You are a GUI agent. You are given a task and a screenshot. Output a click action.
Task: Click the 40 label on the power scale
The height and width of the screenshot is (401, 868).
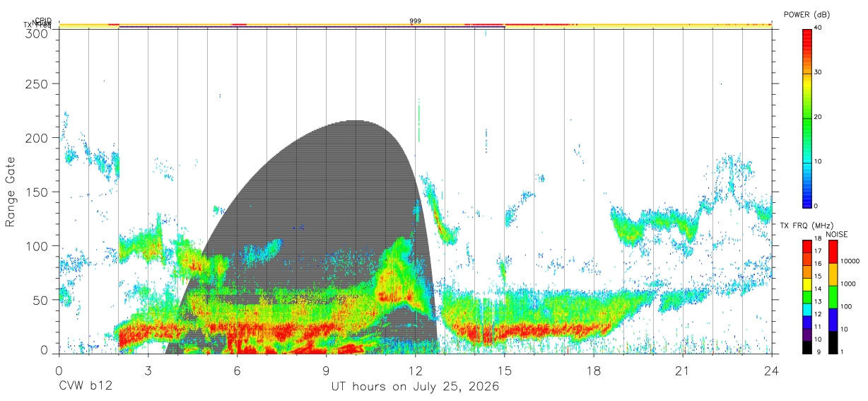818,28
